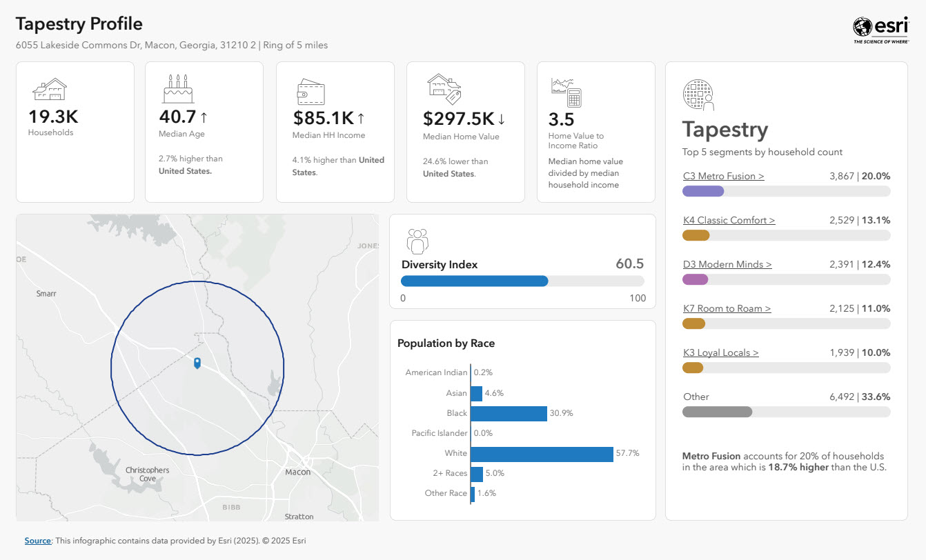Click the Home Value ratio calculator icon

[x=567, y=92]
